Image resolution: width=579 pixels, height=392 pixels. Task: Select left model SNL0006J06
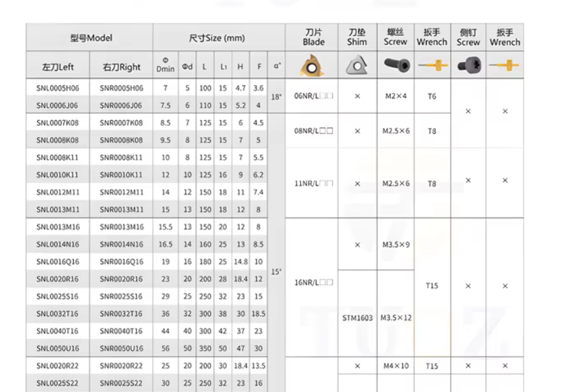click(x=58, y=105)
